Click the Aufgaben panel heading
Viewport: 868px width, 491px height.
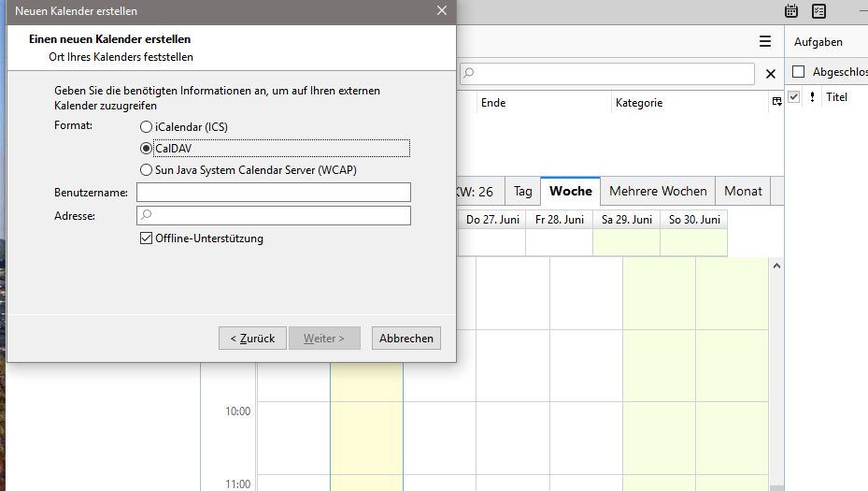coord(818,42)
